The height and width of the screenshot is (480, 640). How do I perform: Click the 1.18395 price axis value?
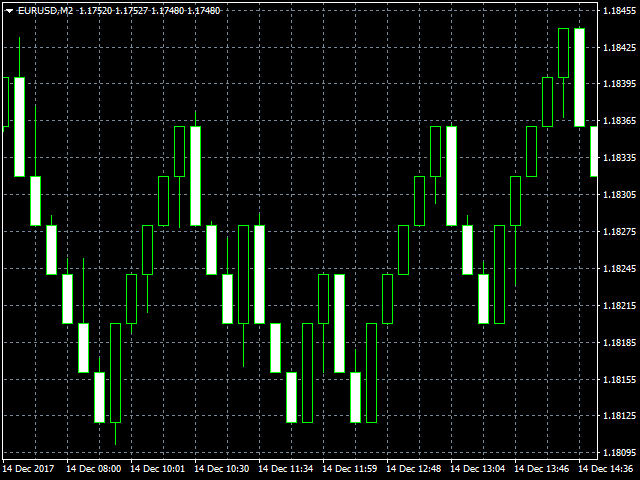click(x=619, y=84)
